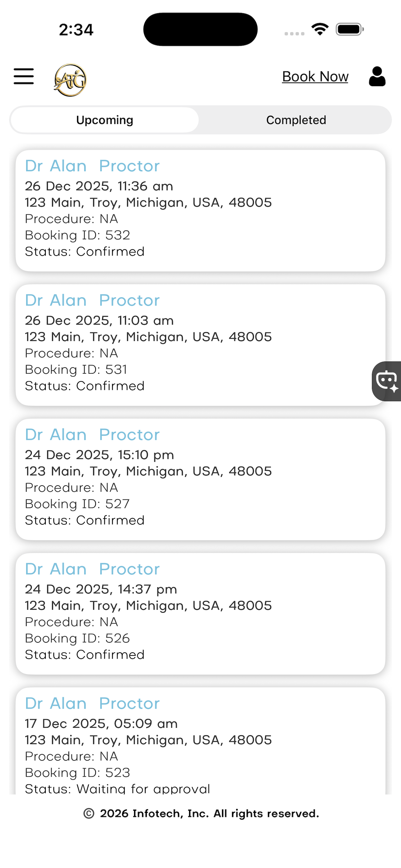Tap the battery indicator icon
The height and width of the screenshot is (868, 401).
tap(349, 29)
